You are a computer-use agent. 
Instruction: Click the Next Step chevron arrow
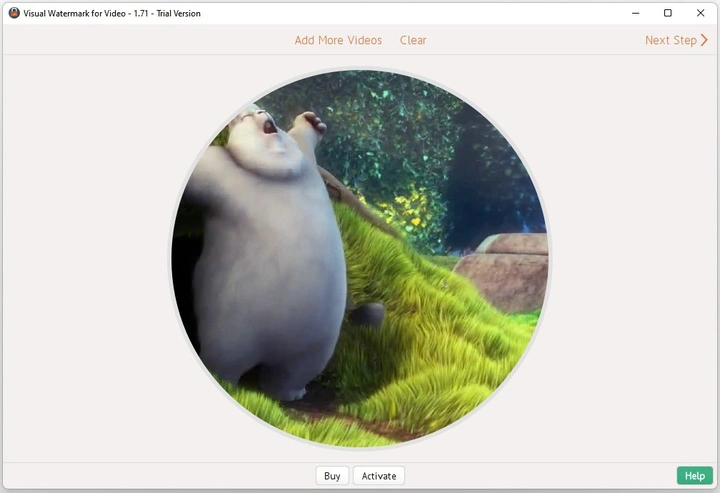704,40
